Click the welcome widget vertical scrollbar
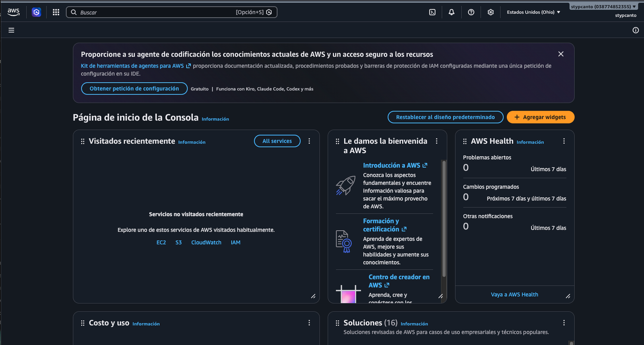This screenshot has width=644, height=345. coord(444,219)
